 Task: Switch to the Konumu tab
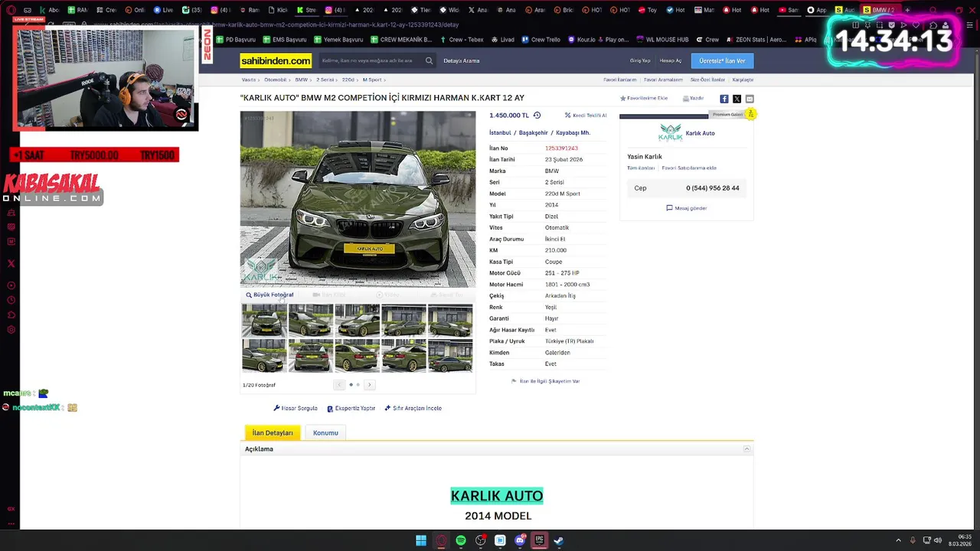pos(325,433)
